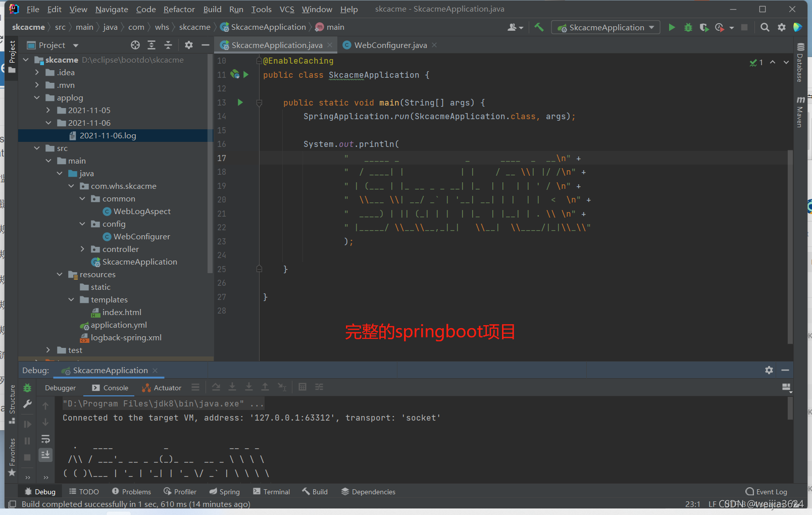The width and height of the screenshot is (812, 515).
Task: Open the TODO tool window
Action: click(84, 492)
